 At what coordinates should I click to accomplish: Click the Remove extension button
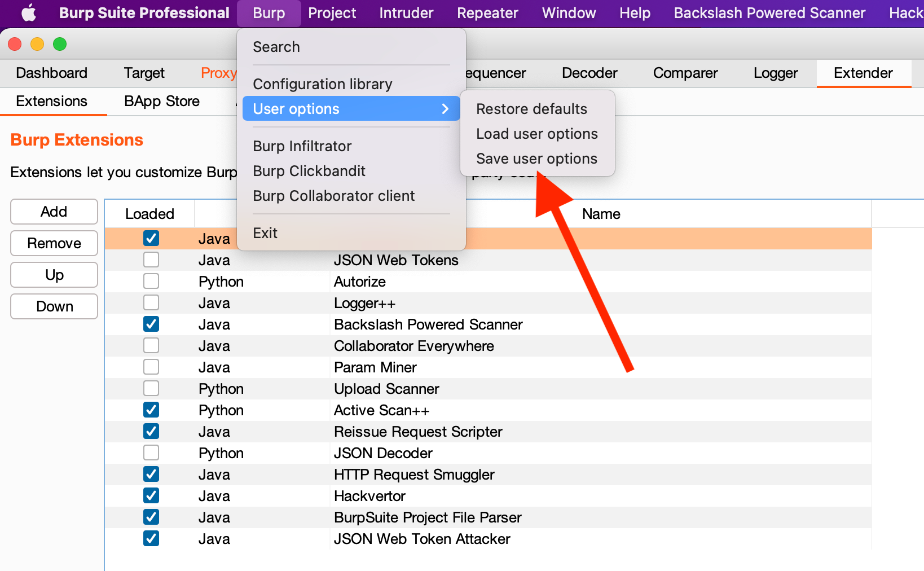point(54,243)
